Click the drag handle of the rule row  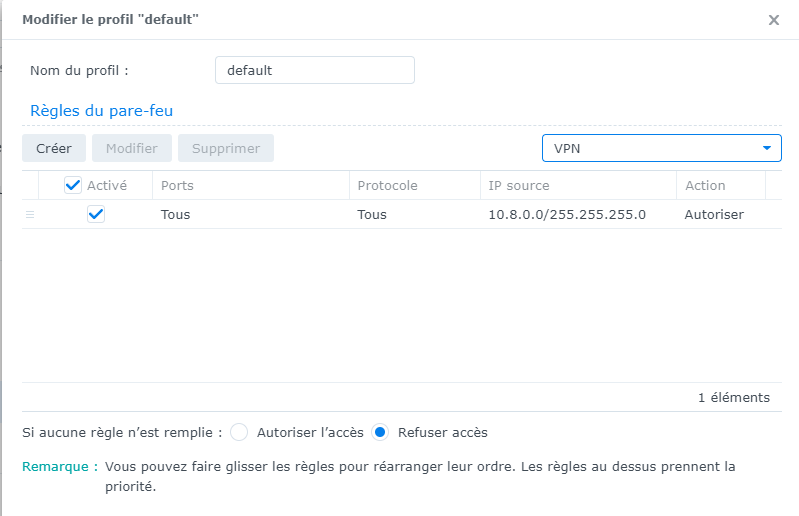coord(30,214)
